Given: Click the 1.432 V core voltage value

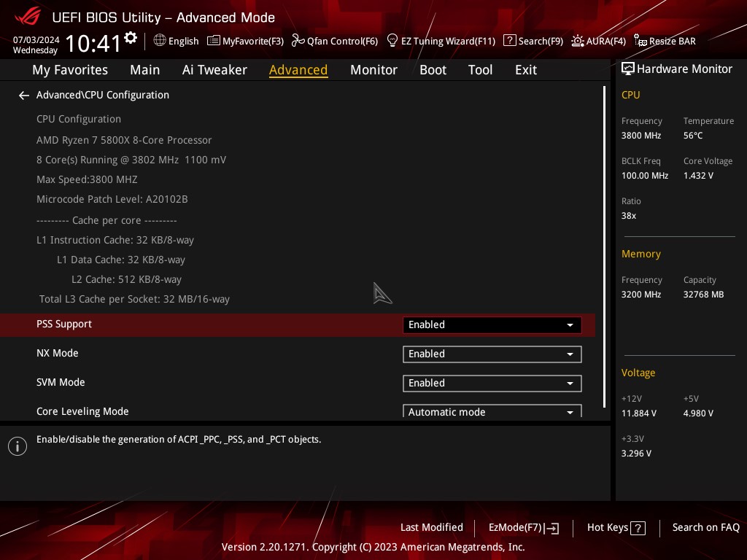Looking at the screenshot, I should (698, 176).
